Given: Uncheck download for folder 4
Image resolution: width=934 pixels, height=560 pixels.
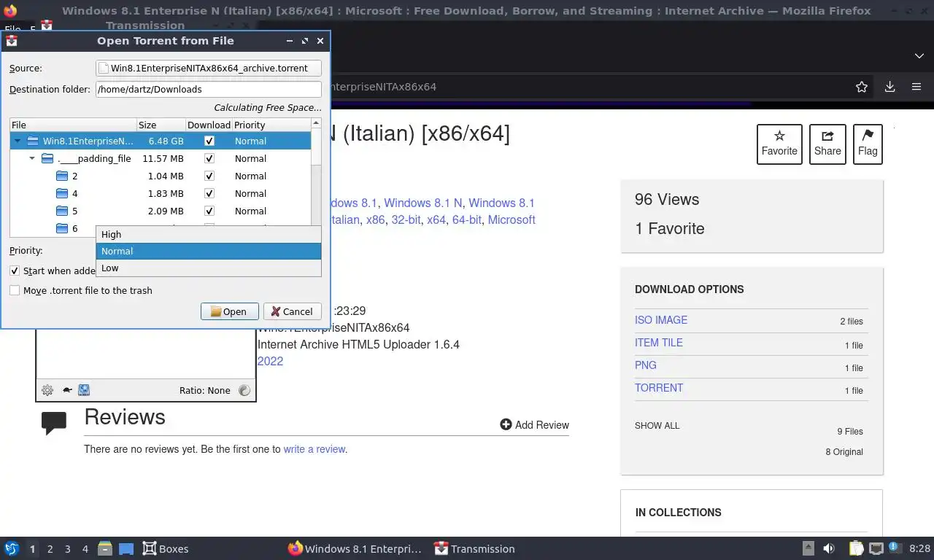Looking at the screenshot, I should pos(209,193).
